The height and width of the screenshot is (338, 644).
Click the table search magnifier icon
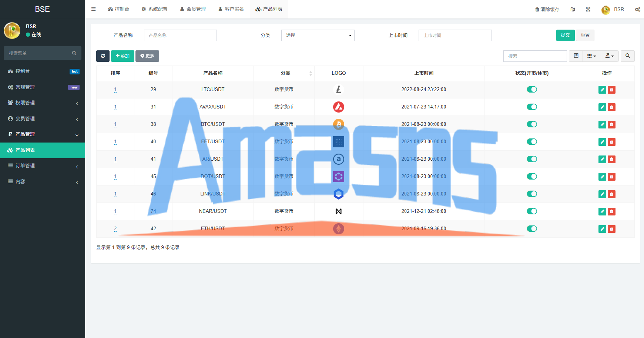628,56
